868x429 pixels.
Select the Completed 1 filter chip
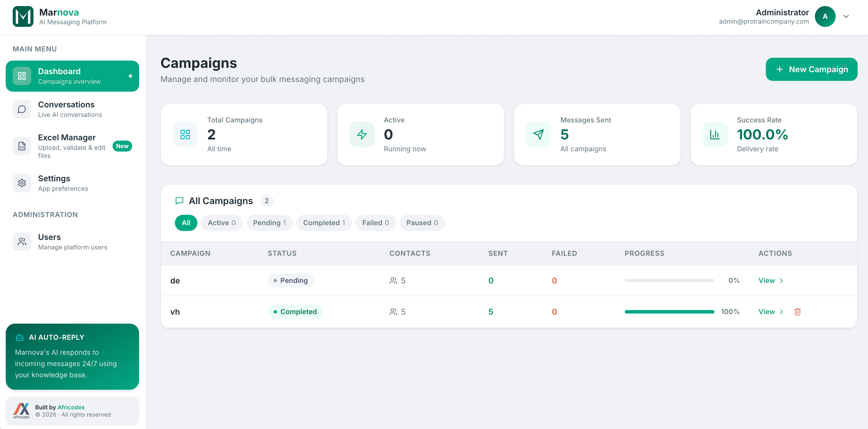click(x=324, y=222)
